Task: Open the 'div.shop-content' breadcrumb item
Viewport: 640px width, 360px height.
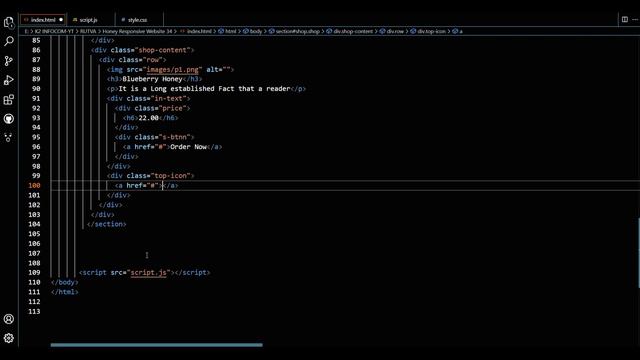Action: click(350, 31)
